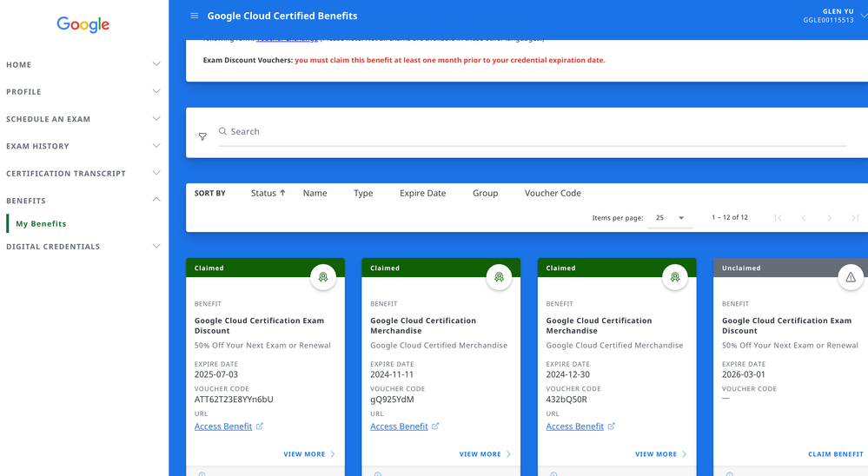Click voucher code gQ925YdM text

pos(392,399)
